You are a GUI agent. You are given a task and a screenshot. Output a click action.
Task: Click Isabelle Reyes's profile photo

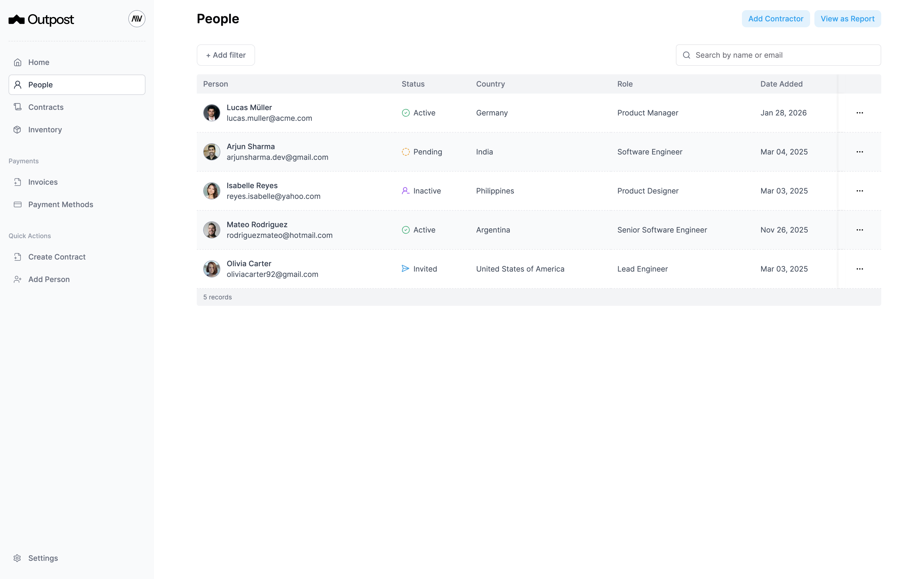pos(211,191)
